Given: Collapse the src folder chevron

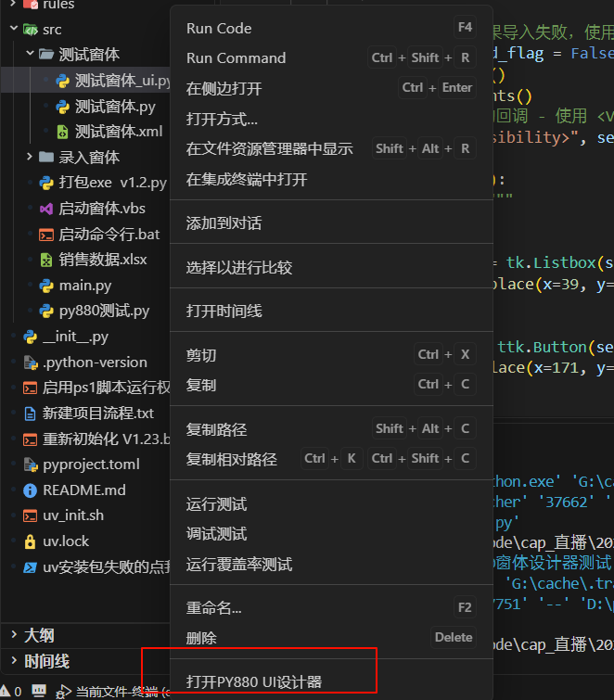Looking at the screenshot, I should 14,29.
